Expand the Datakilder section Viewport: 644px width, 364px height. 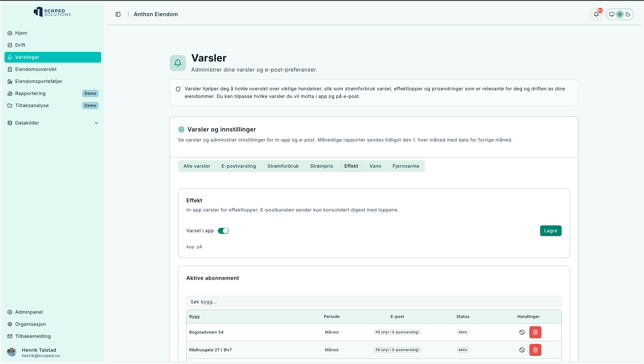[27, 123]
